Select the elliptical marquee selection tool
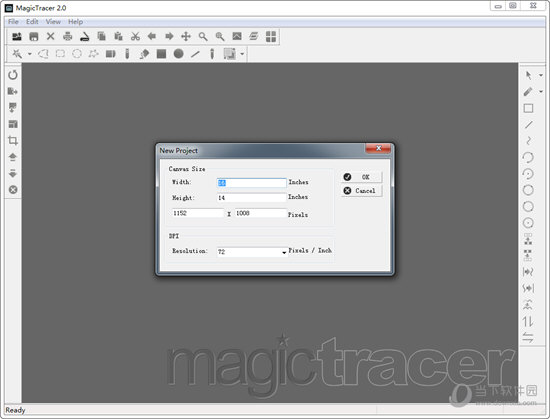Image resolution: width=550 pixels, height=419 pixels. (77, 54)
